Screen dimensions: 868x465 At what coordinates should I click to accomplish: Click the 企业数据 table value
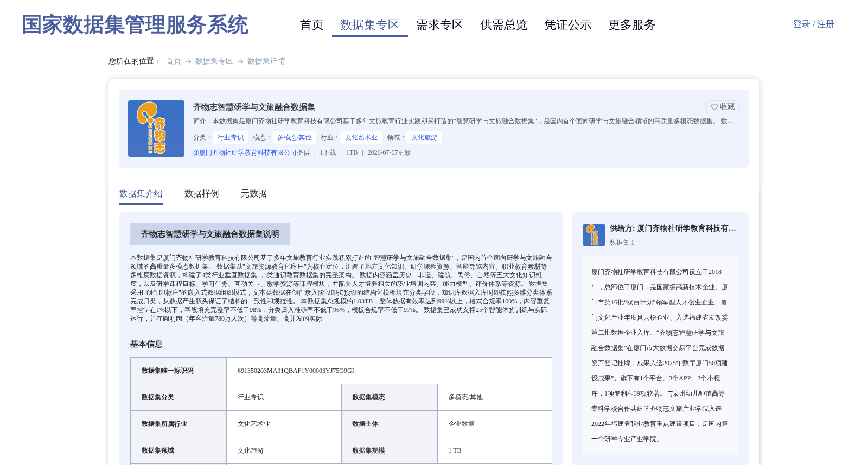461,424
